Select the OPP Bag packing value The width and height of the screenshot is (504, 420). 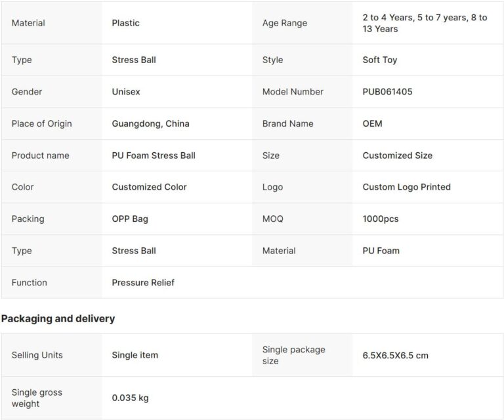[130, 219]
